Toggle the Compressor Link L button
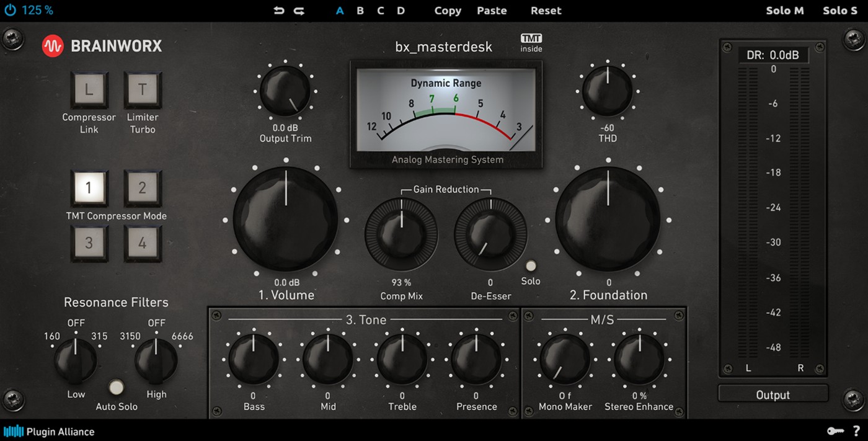 click(89, 89)
